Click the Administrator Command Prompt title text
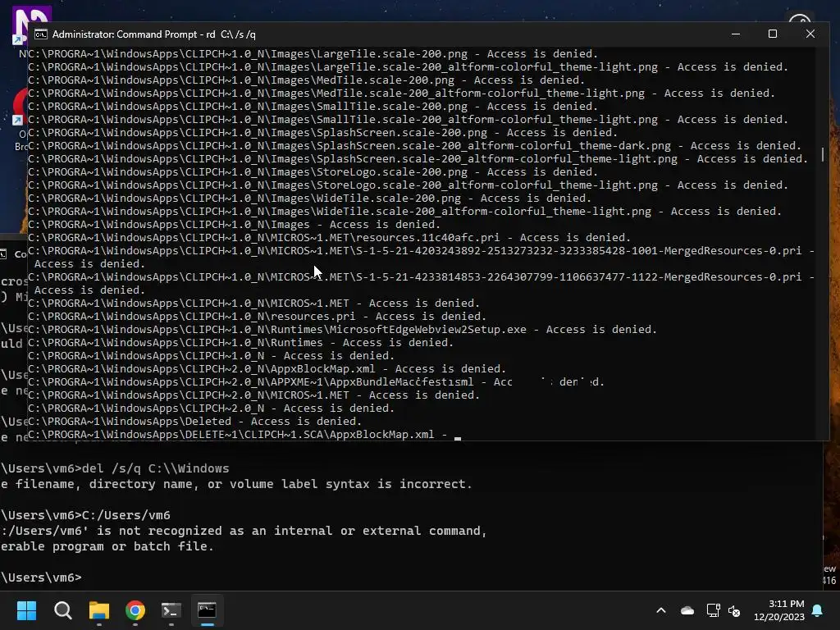840x630 pixels. (153, 34)
